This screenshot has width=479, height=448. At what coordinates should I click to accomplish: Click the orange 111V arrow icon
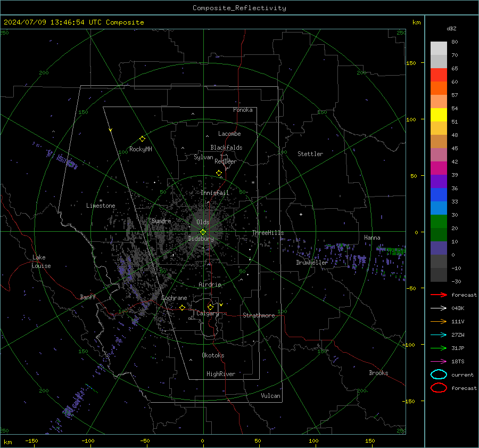coord(439,321)
